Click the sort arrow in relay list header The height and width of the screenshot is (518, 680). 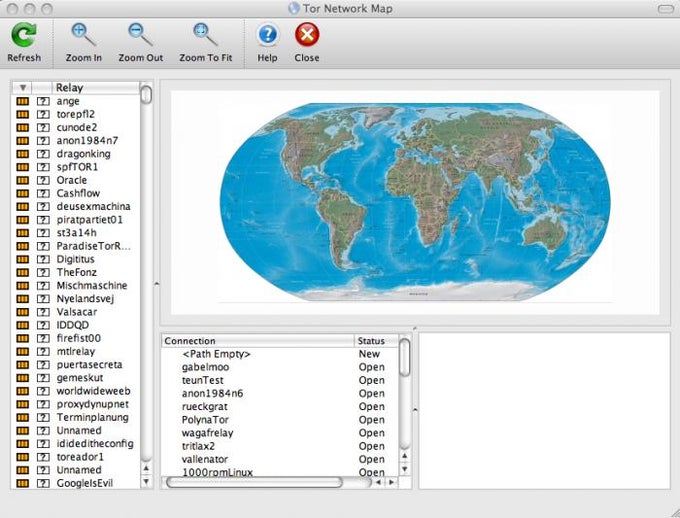click(x=23, y=88)
